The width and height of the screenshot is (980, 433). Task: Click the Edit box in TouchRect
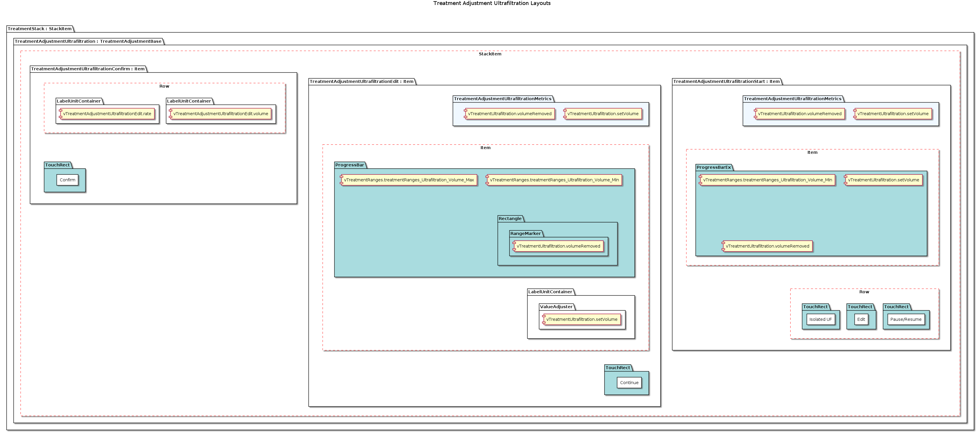tap(861, 319)
